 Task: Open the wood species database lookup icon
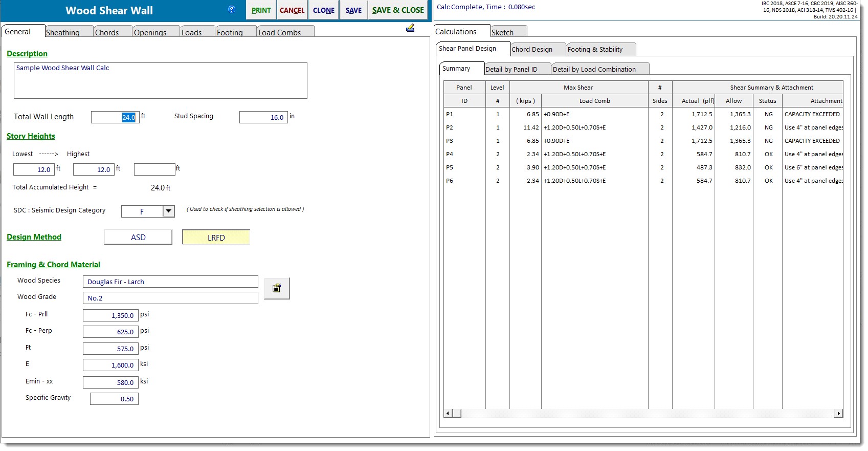tap(277, 288)
